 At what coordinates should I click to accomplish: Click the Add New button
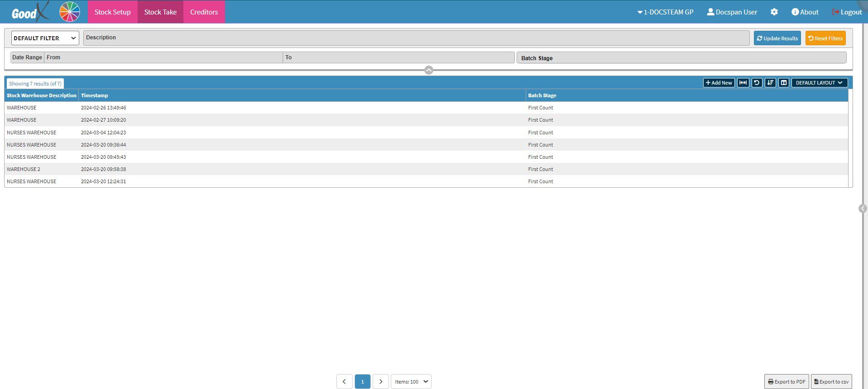coord(719,83)
